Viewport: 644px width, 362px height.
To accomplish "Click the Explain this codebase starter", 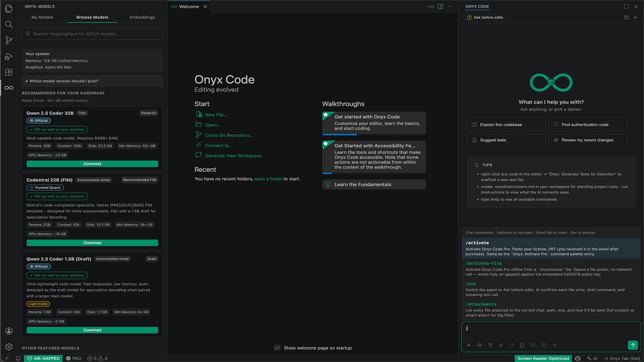I will [x=506, y=125].
